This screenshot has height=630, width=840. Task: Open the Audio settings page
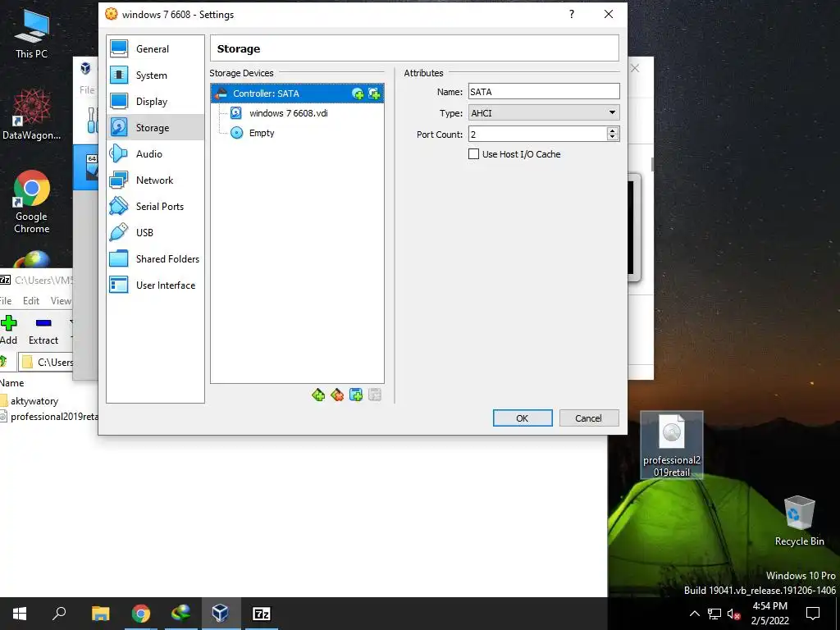coord(155,153)
